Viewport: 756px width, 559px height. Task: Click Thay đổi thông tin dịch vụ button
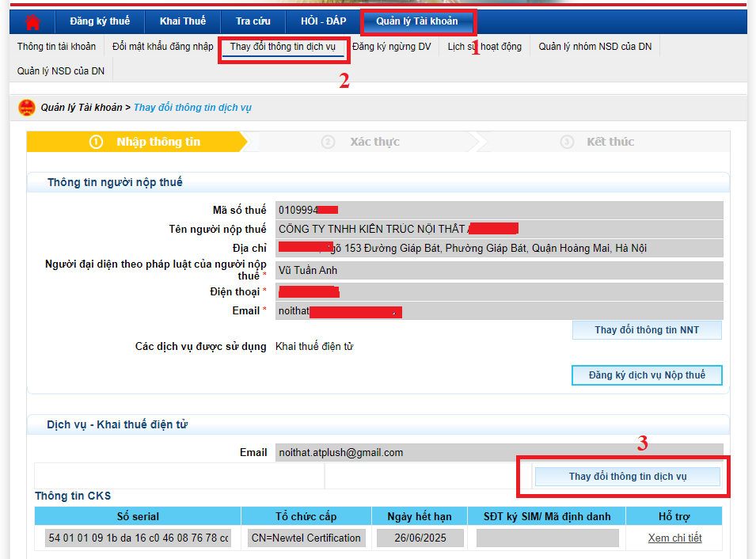627,477
